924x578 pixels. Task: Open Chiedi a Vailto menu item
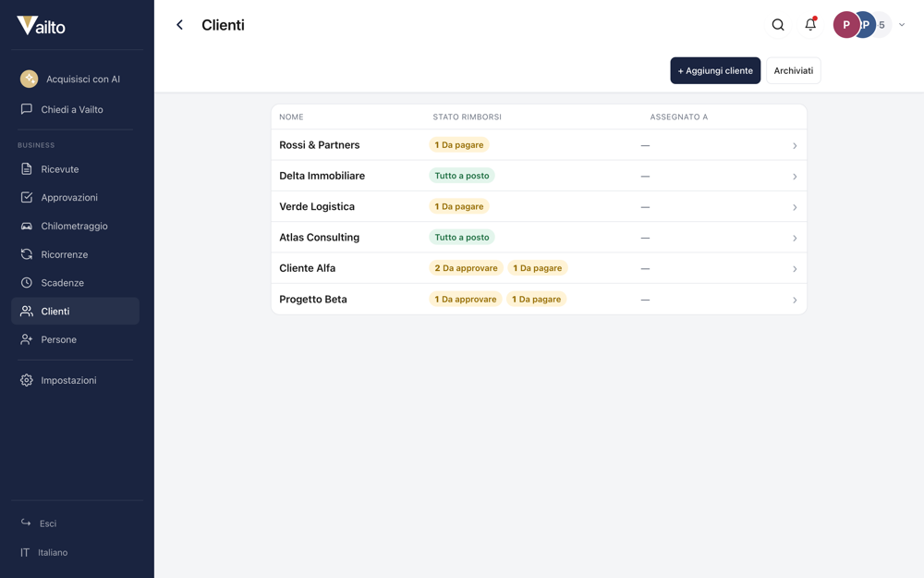pos(76,109)
